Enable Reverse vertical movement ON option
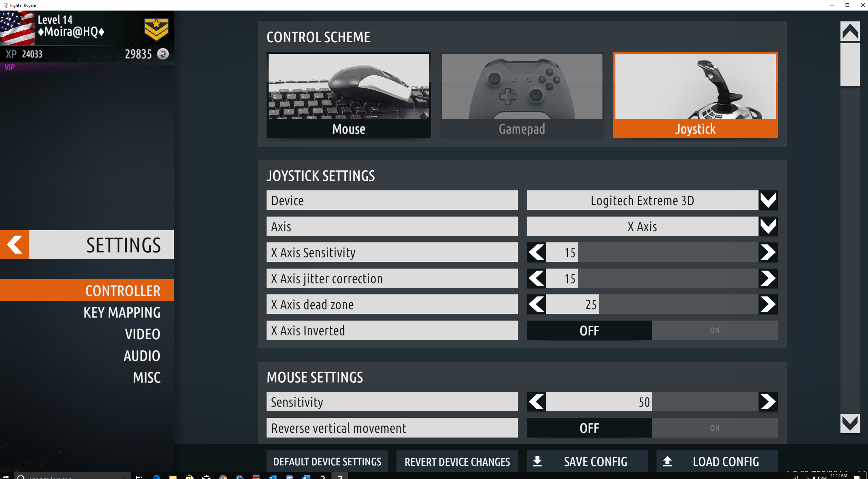Viewport: 868px width, 479px height. coord(714,428)
